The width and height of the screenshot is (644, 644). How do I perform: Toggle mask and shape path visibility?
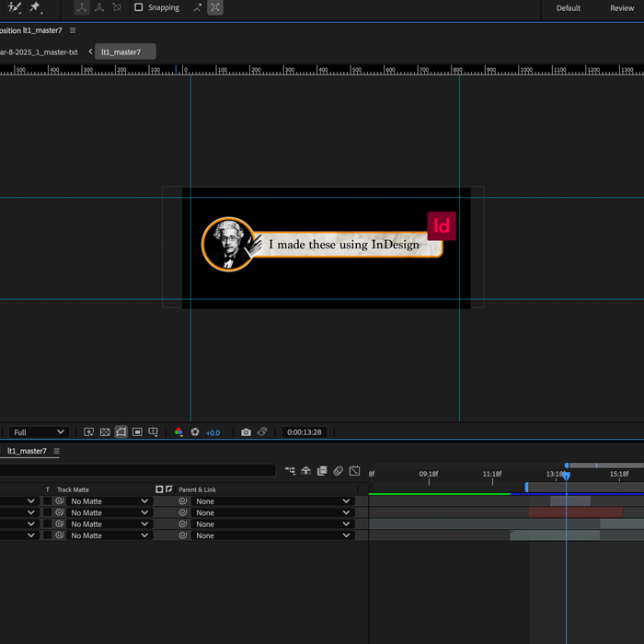pyautogui.click(x=121, y=432)
